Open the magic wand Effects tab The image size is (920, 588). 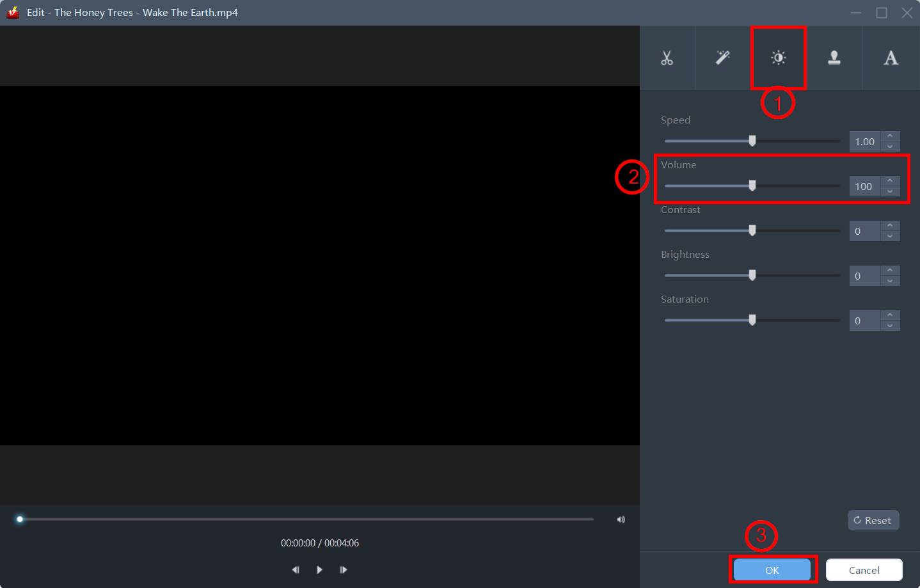[723, 58]
